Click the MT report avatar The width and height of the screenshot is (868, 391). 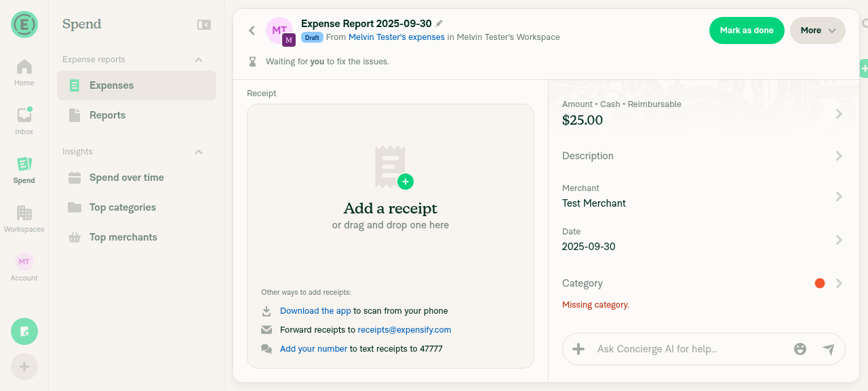coord(279,30)
